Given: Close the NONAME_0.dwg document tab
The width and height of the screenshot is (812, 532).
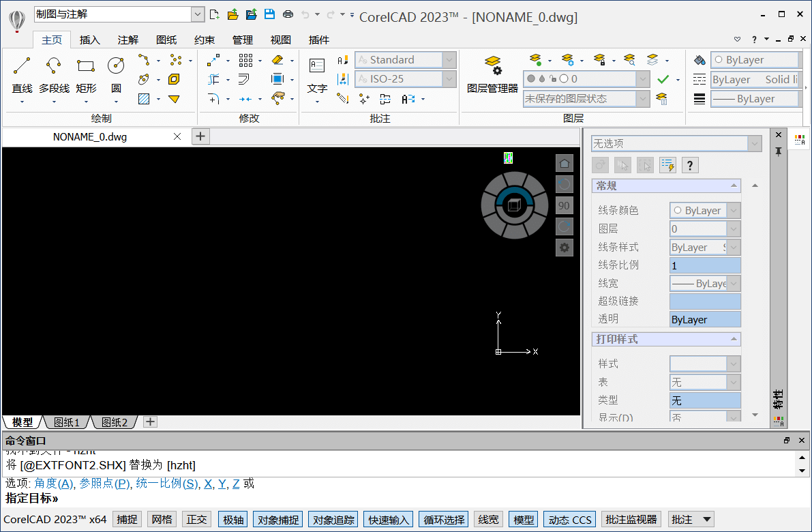Looking at the screenshot, I should [x=177, y=137].
